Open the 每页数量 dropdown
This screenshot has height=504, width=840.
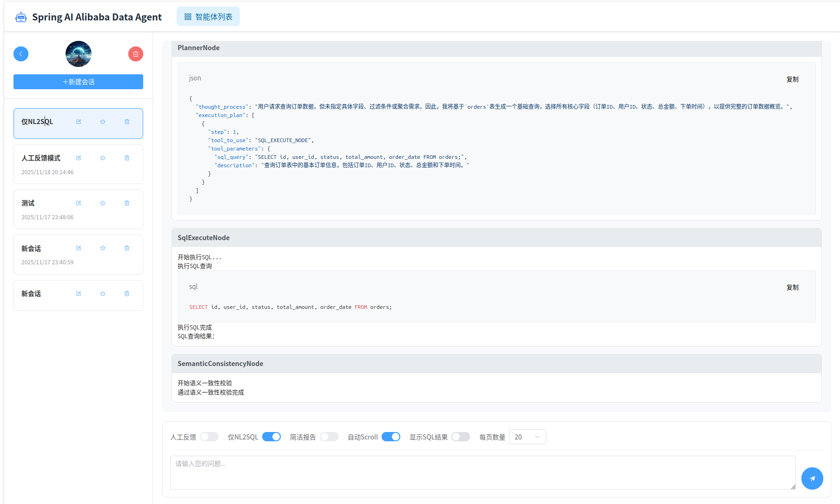point(527,437)
